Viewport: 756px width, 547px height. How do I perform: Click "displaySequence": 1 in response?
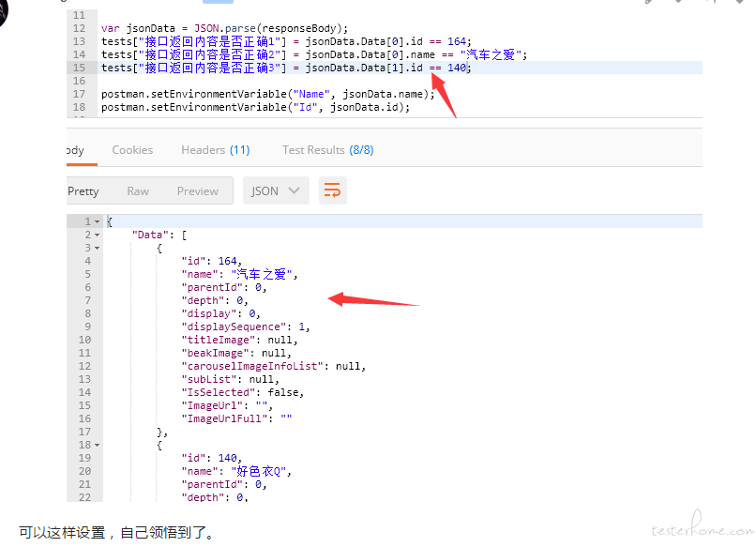[x=246, y=327]
